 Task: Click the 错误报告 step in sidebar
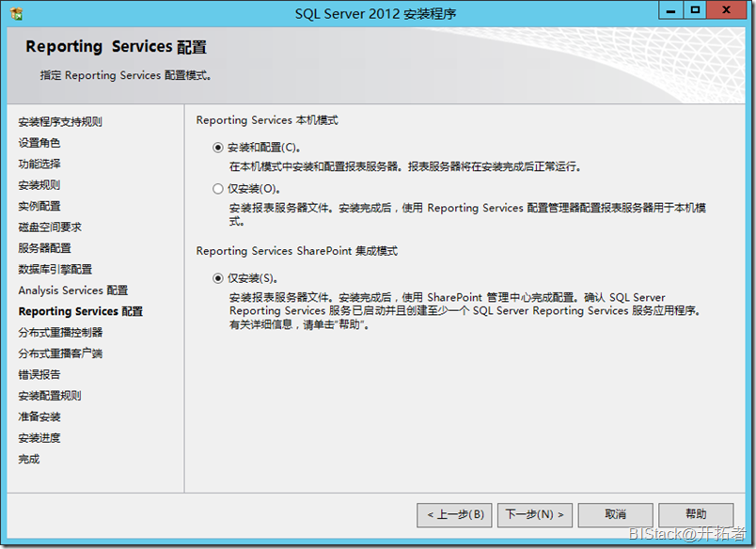click(39, 374)
